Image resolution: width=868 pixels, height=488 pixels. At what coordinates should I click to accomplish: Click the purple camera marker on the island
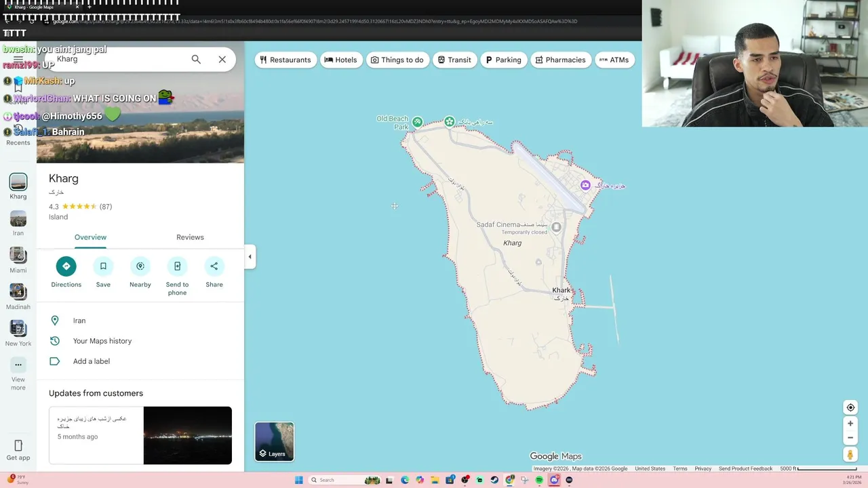click(585, 185)
